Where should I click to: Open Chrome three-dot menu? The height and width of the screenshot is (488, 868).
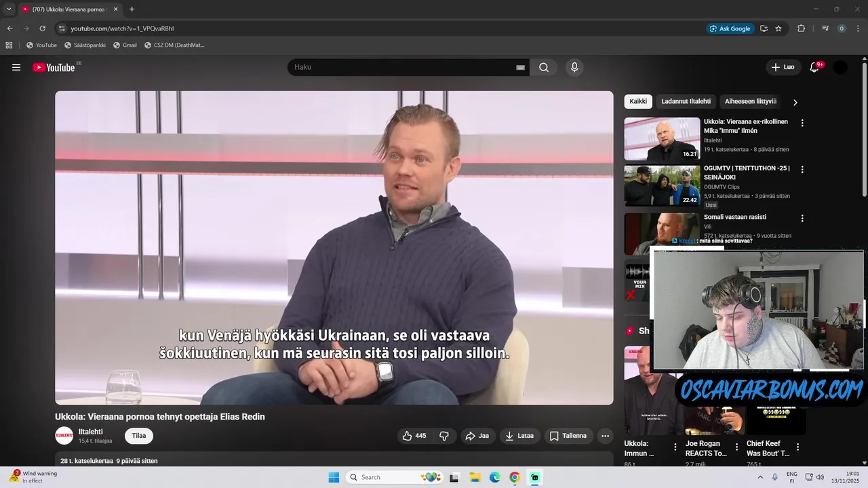tap(858, 28)
